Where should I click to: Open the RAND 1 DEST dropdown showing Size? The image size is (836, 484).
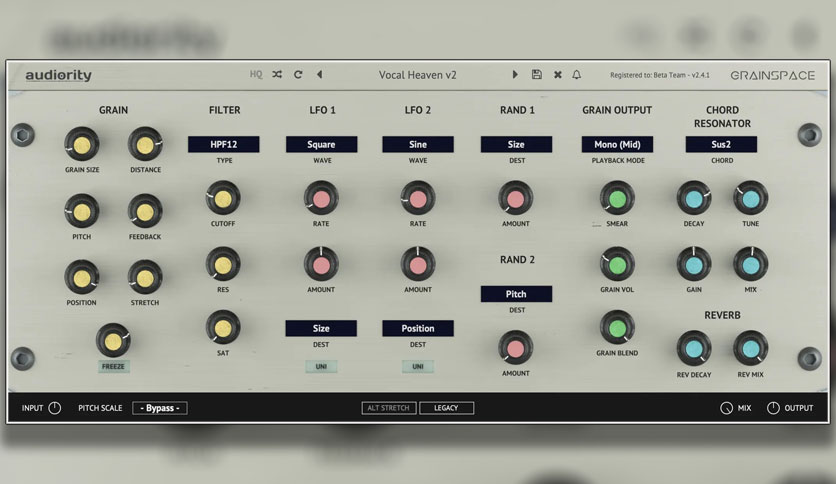(516, 144)
